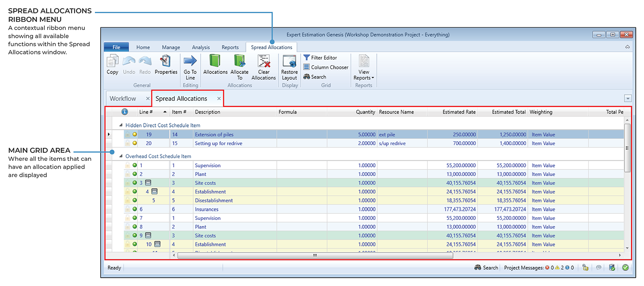The image size is (644, 286).
Task: Click the lock icon in status bar
Action: tap(585, 267)
